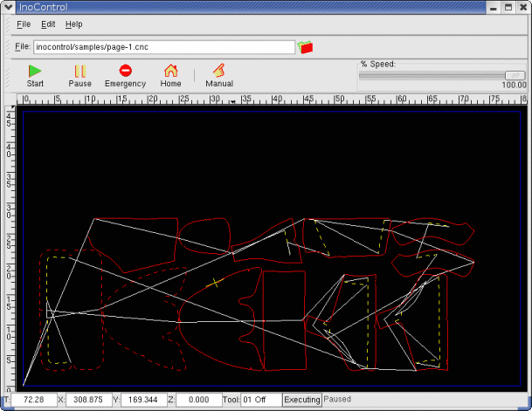Open the File menu
The width and height of the screenshot is (532, 411).
pos(24,24)
